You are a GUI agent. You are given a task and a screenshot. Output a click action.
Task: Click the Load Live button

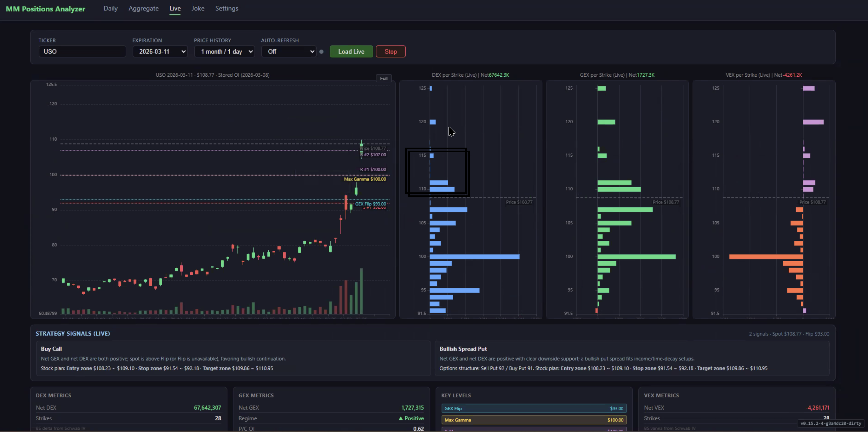point(351,51)
